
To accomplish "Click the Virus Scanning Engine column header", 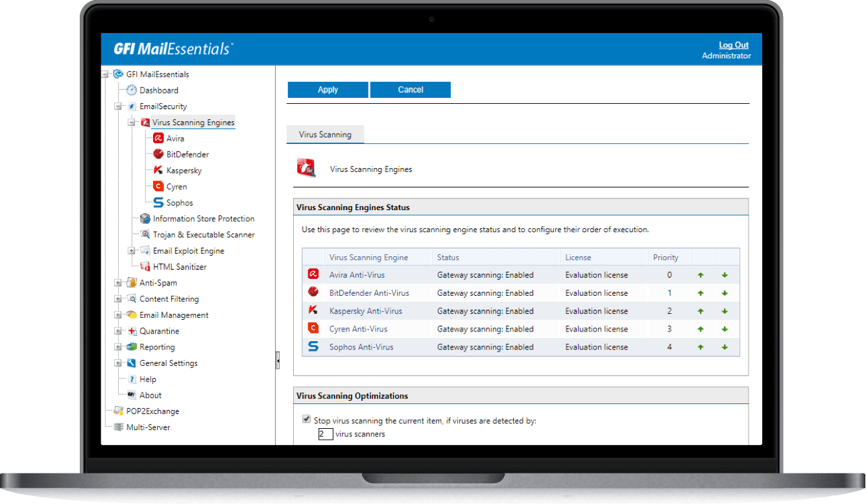I will [368, 258].
